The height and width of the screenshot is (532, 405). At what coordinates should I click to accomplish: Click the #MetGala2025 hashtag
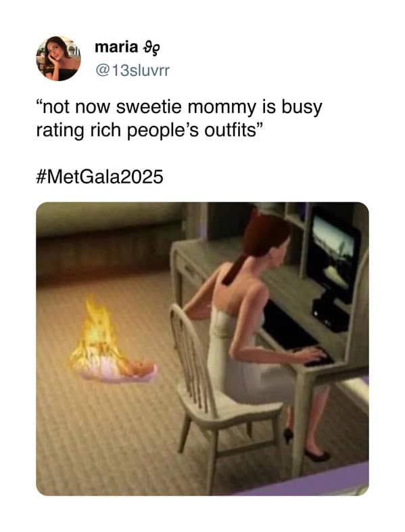tap(99, 177)
